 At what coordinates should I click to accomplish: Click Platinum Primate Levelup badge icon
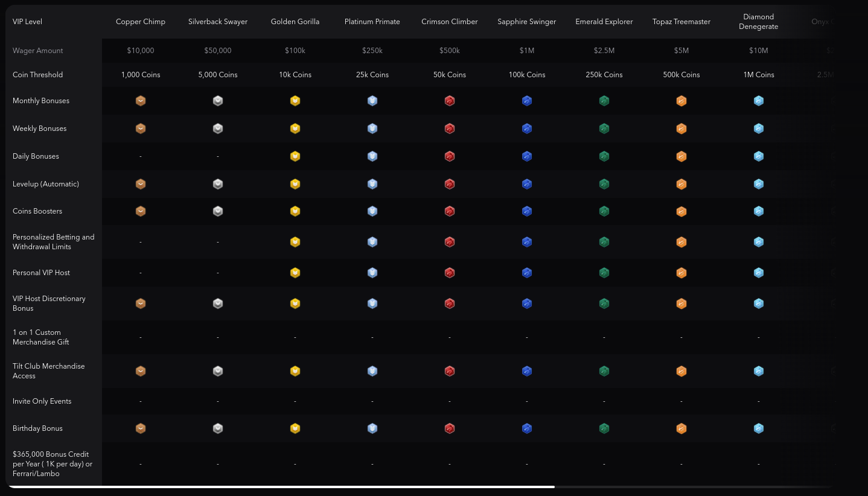coord(372,184)
